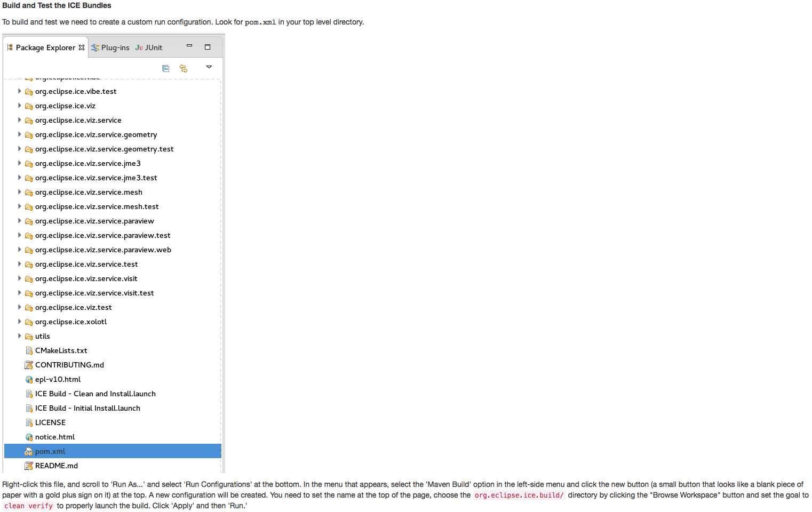812x512 pixels.
Task: Click the epl-v10.html globe icon
Action: point(29,380)
